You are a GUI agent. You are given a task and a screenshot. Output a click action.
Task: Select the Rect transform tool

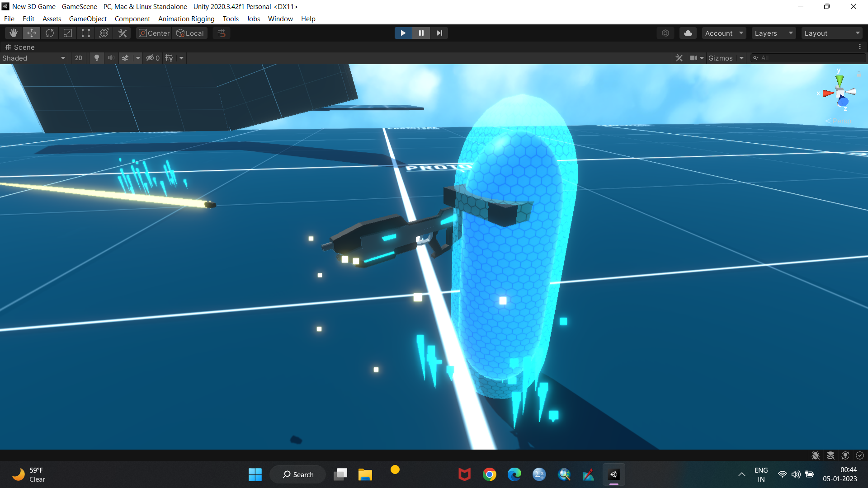click(x=86, y=33)
